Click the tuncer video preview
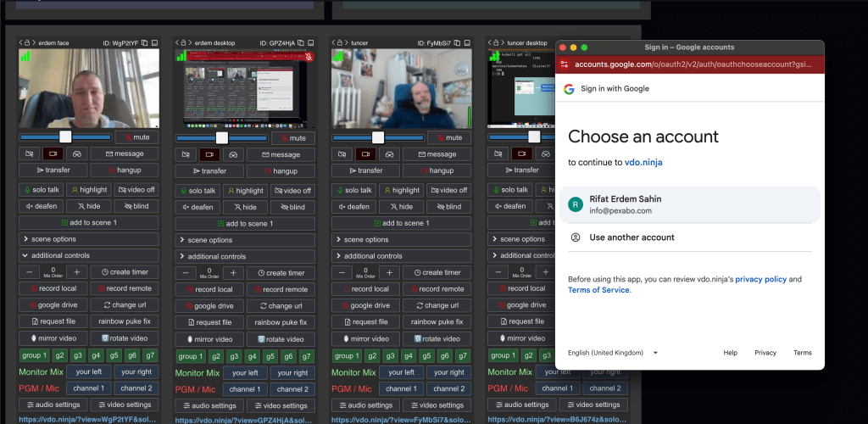This screenshot has height=424, width=868. pyautogui.click(x=402, y=88)
